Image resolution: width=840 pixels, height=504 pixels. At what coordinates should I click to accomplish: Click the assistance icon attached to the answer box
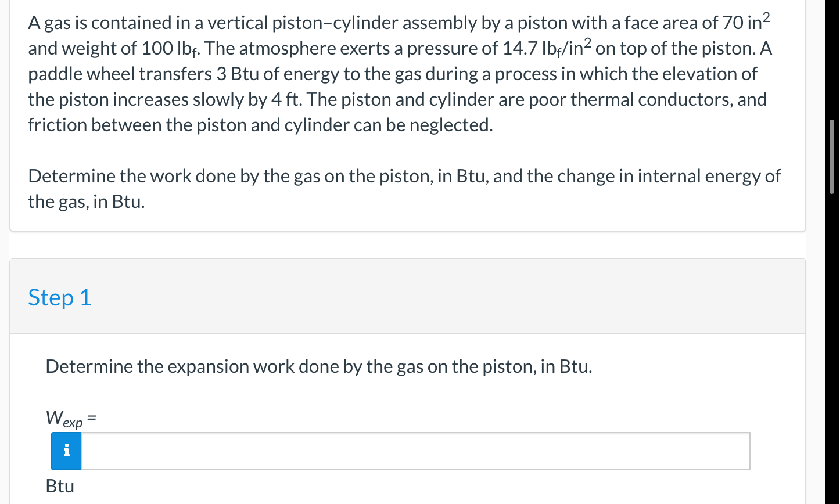(x=66, y=451)
